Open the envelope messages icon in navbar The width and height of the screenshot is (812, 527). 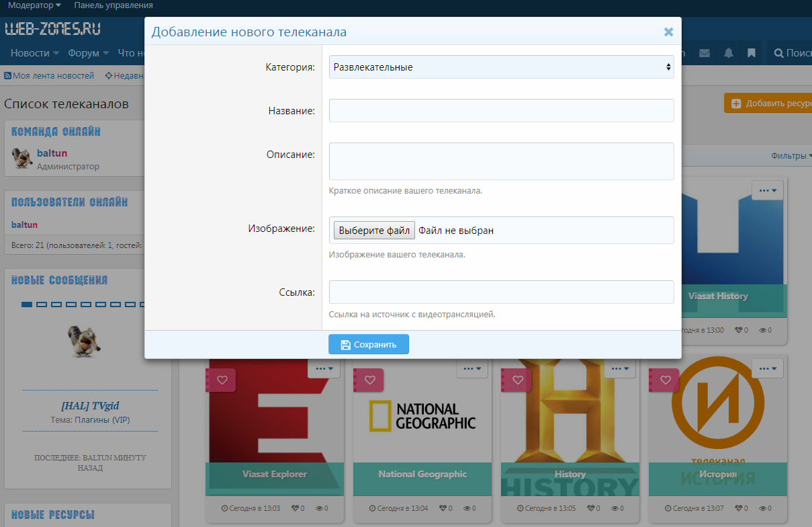[705, 53]
